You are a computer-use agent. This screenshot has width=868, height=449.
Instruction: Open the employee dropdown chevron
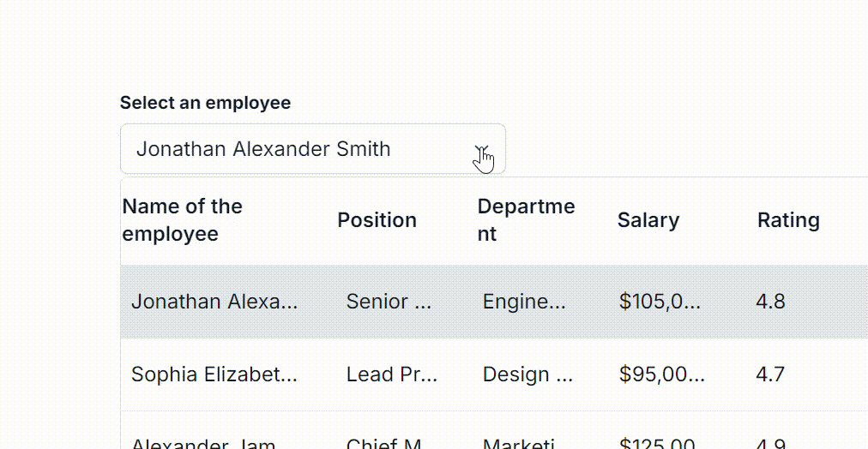coord(482,149)
